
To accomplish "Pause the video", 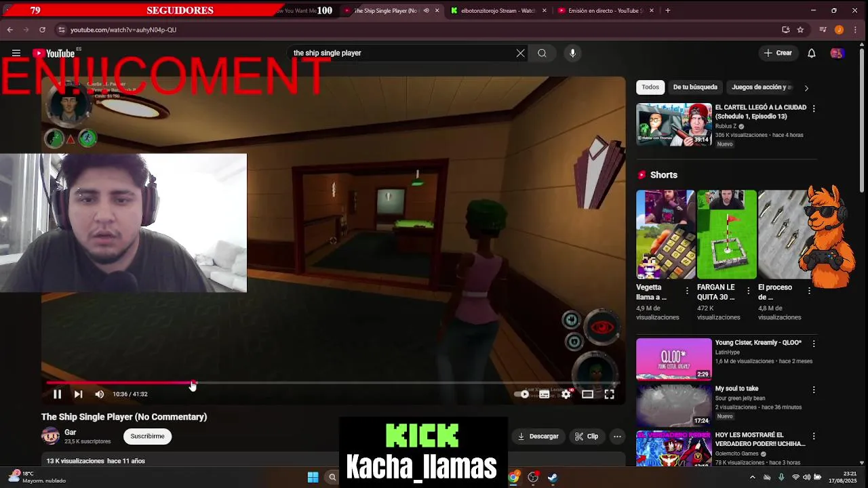I will [x=57, y=394].
